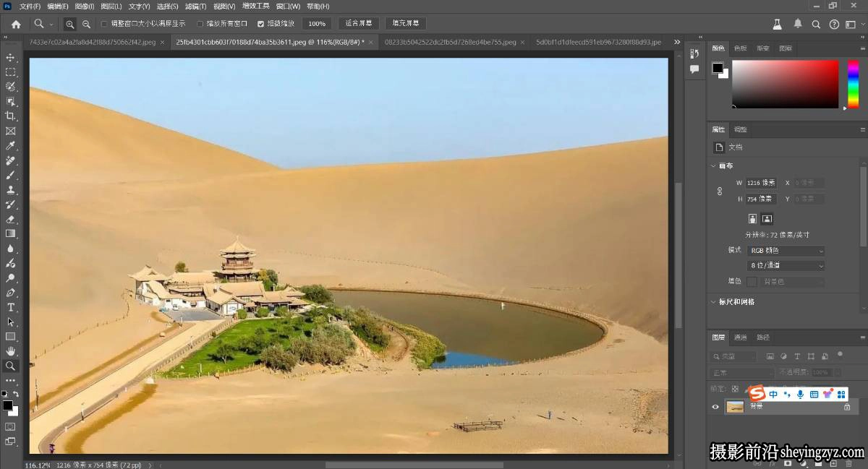The width and height of the screenshot is (868, 469).
Task: Select the Path Selection tool
Action: click(x=10, y=322)
